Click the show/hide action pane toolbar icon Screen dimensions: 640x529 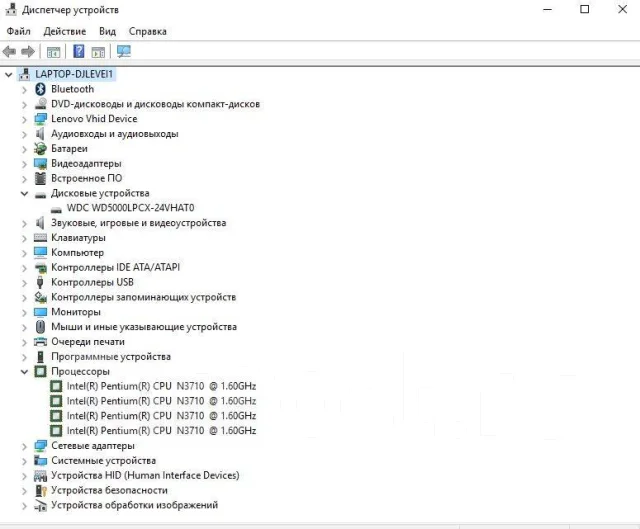(98, 52)
